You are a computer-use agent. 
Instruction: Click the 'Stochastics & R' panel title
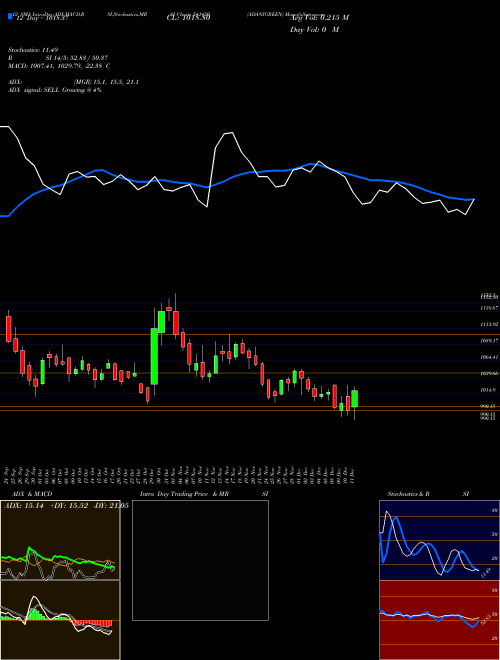408,494
